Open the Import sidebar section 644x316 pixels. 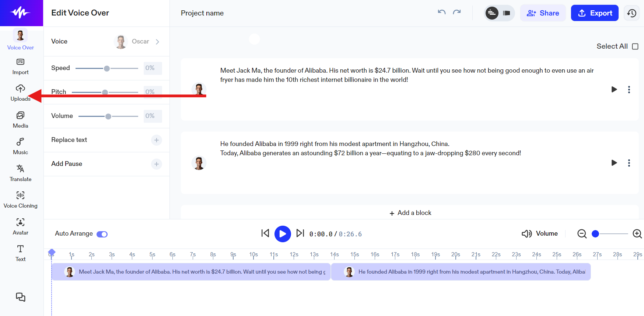point(21,67)
